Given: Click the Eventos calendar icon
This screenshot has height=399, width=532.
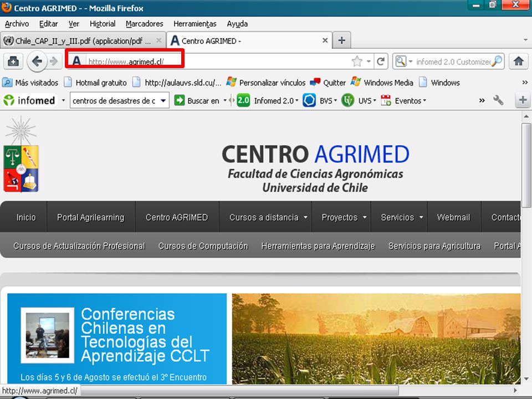Looking at the screenshot, I should click(386, 100).
